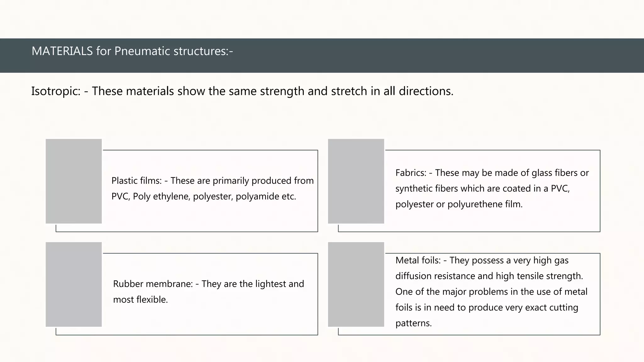Click the 'Rubber membrane:' label

tap(153, 284)
